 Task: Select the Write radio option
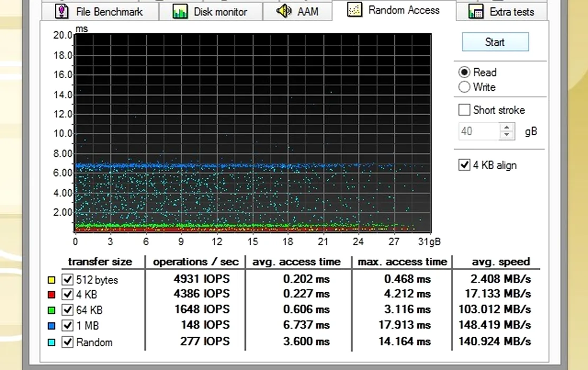point(465,87)
